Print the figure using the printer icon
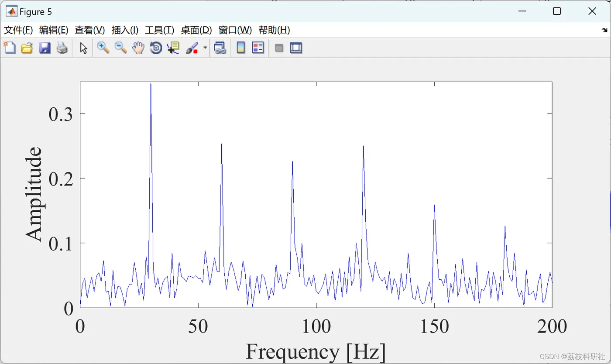Viewport: 611px width, 364px height. 62,48
